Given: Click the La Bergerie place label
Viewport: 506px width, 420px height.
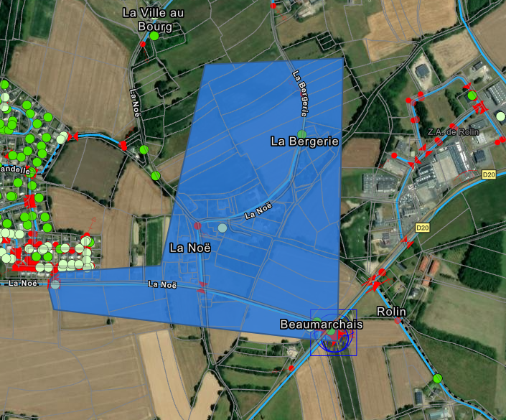Looking at the screenshot, I should tap(304, 141).
